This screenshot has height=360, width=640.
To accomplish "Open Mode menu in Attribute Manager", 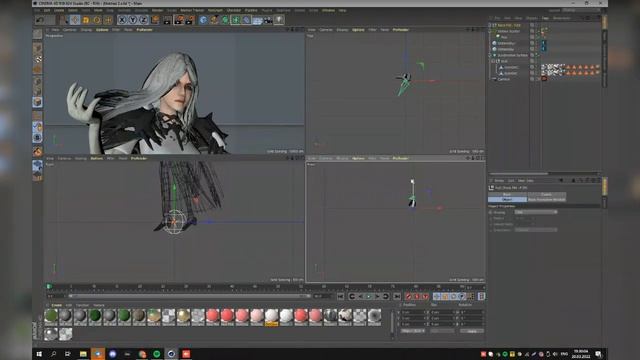I will [499, 180].
